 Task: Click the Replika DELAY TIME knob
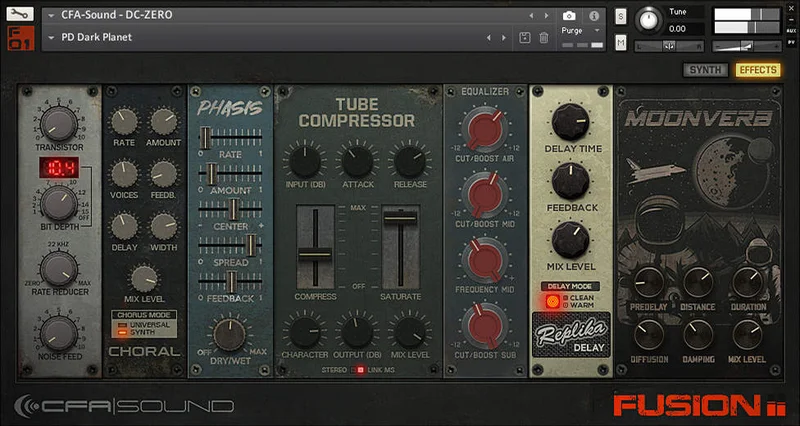570,122
